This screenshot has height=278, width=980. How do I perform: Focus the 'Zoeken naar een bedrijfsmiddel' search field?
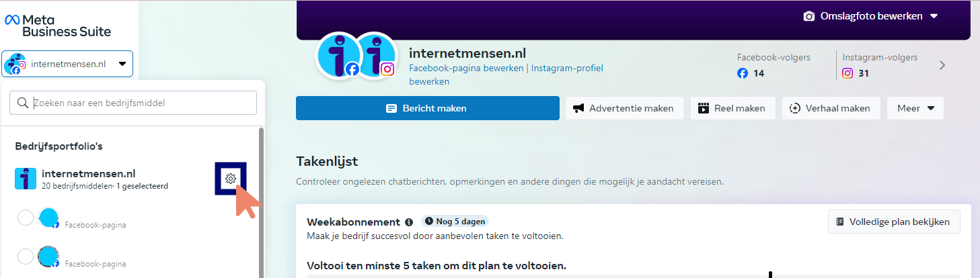tap(133, 103)
